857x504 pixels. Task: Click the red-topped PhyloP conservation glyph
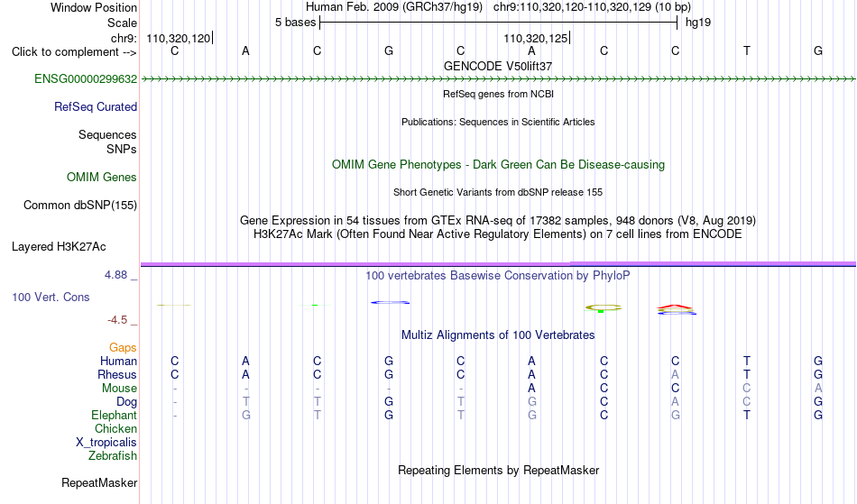tap(677, 309)
